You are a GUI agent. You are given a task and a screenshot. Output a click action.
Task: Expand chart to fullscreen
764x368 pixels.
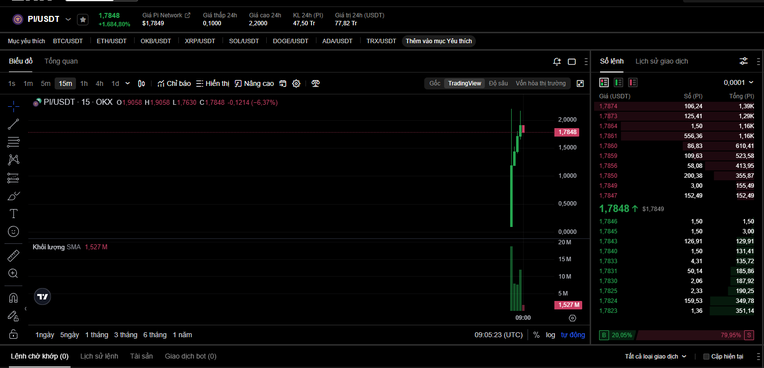click(x=580, y=83)
